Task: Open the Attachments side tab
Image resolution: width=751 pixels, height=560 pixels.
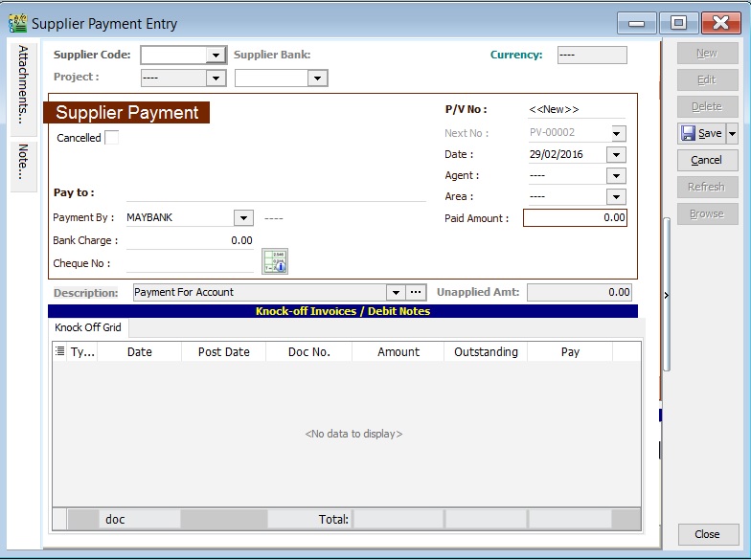Action: coord(24,84)
